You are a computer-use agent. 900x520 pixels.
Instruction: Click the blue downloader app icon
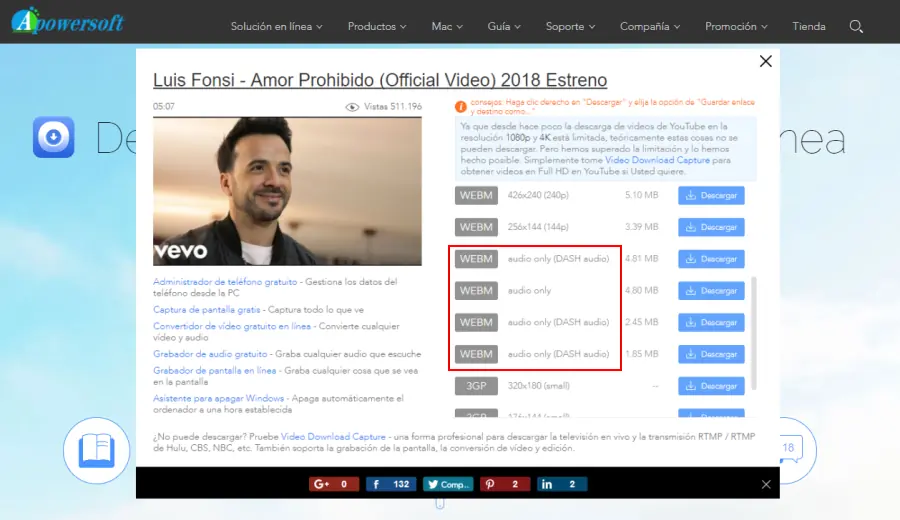[x=53, y=137]
